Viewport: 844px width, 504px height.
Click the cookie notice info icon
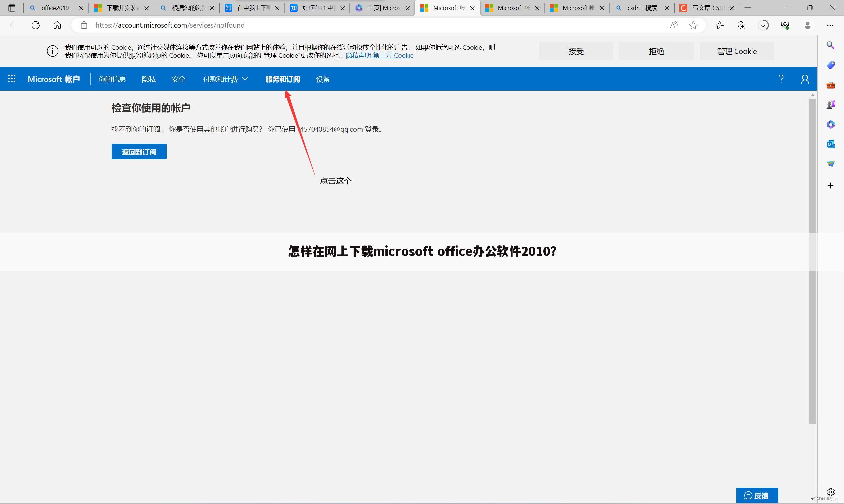(x=53, y=51)
